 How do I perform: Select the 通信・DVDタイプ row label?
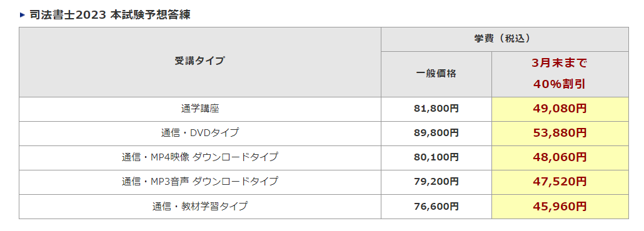pyautogui.click(x=200, y=134)
